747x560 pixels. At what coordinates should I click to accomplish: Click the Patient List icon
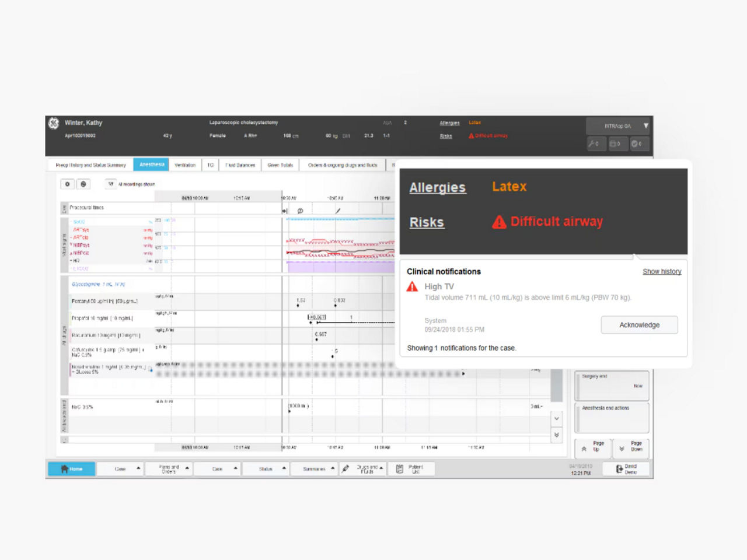(x=400, y=468)
